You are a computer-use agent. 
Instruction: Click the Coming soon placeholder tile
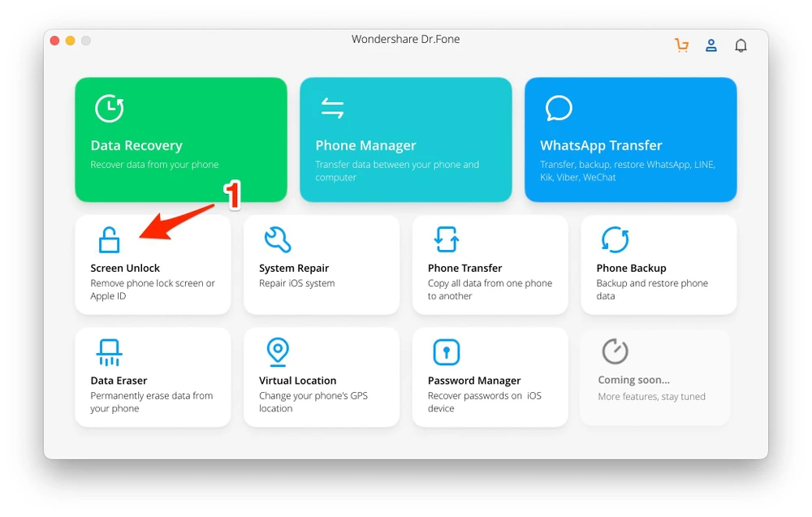coord(654,377)
